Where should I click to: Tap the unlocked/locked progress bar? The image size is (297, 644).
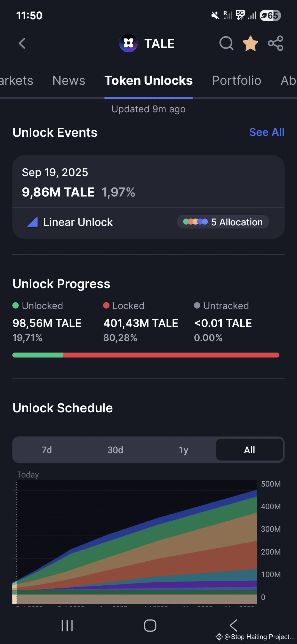(146, 355)
